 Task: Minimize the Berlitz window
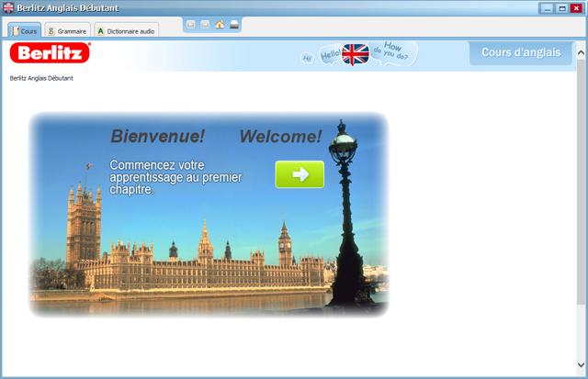tap(547, 8)
